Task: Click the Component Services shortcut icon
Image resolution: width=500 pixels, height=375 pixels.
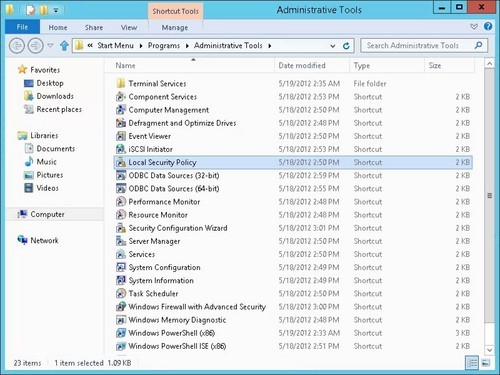Action: click(121, 97)
